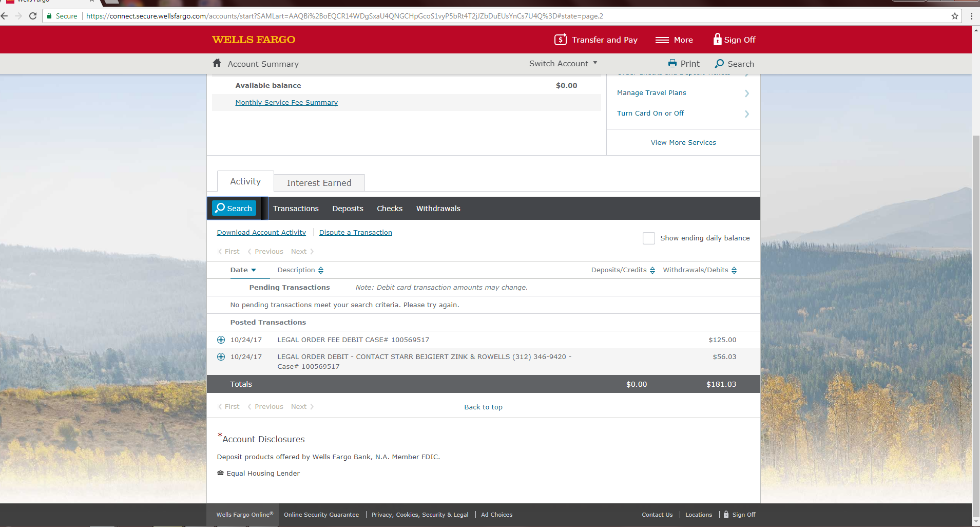Image resolution: width=980 pixels, height=527 pixels.
Task: Open Locations footer link
Action: 699,515
